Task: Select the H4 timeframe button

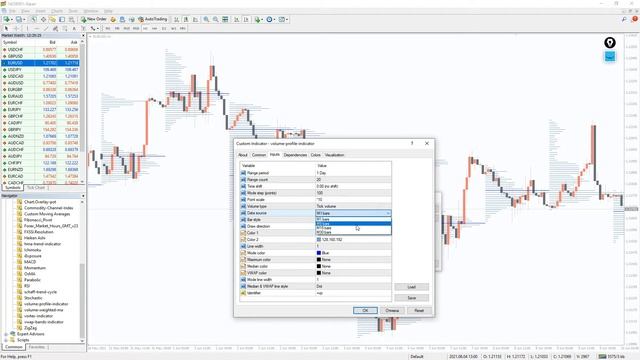Action: point(155,29)
